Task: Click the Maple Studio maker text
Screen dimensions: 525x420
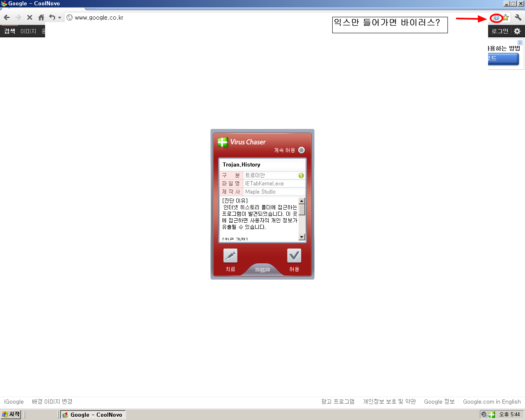Action: 260,192
